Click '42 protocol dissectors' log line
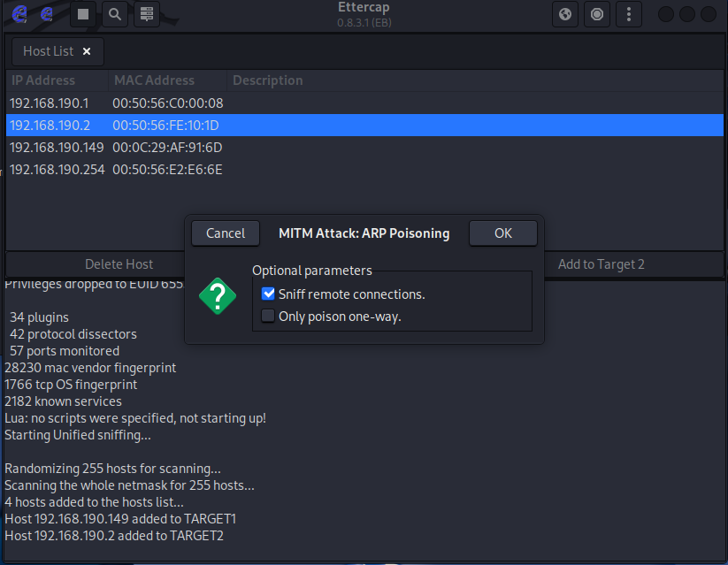The width and height of the screenshot is (728, 565). [73, 334]
